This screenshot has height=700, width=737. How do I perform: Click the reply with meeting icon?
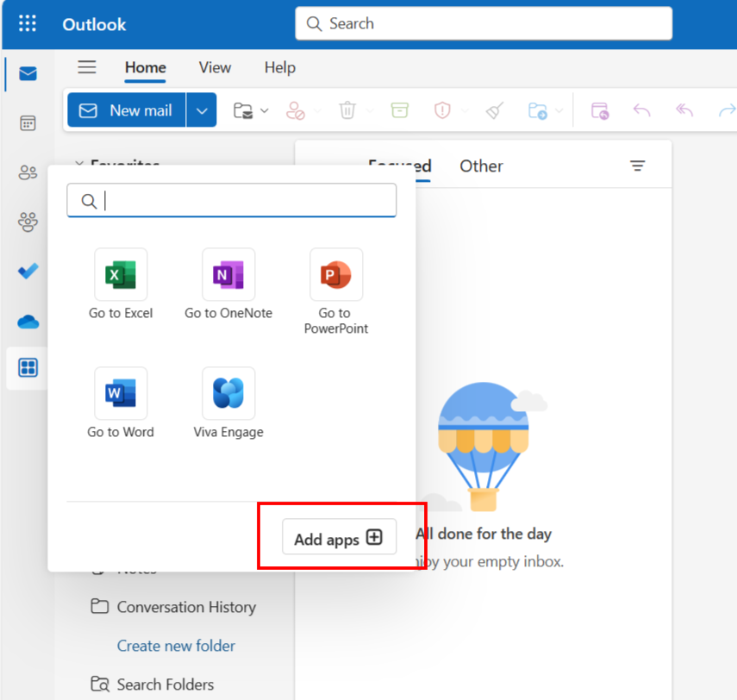(600, 111)
